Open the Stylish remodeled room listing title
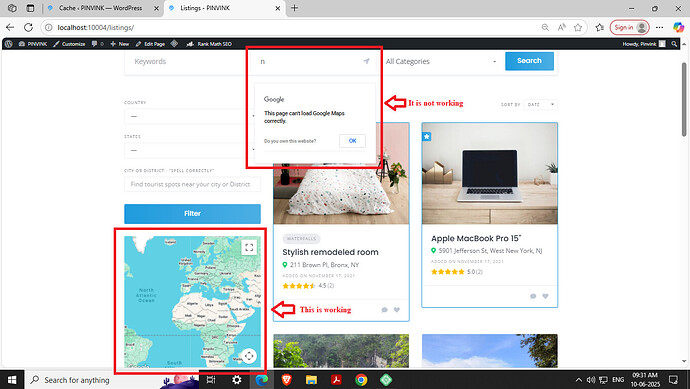Viewport: 690px width, 389px height. pyautogui.click(x=330, y=252)
